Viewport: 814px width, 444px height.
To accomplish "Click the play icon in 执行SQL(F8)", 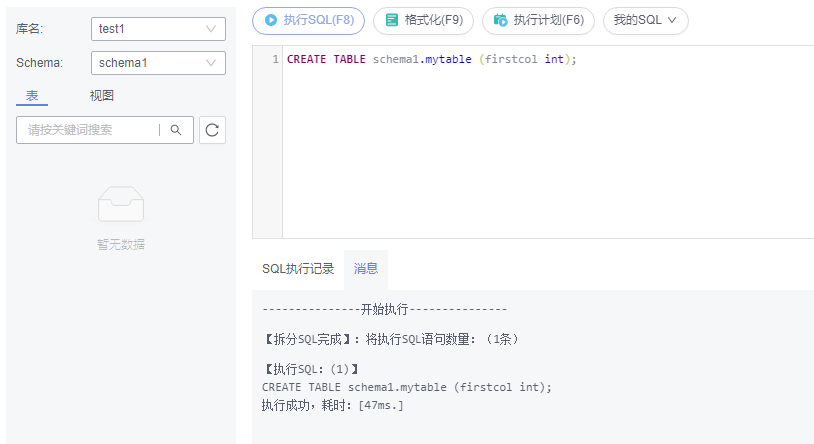I will point(271,20).
